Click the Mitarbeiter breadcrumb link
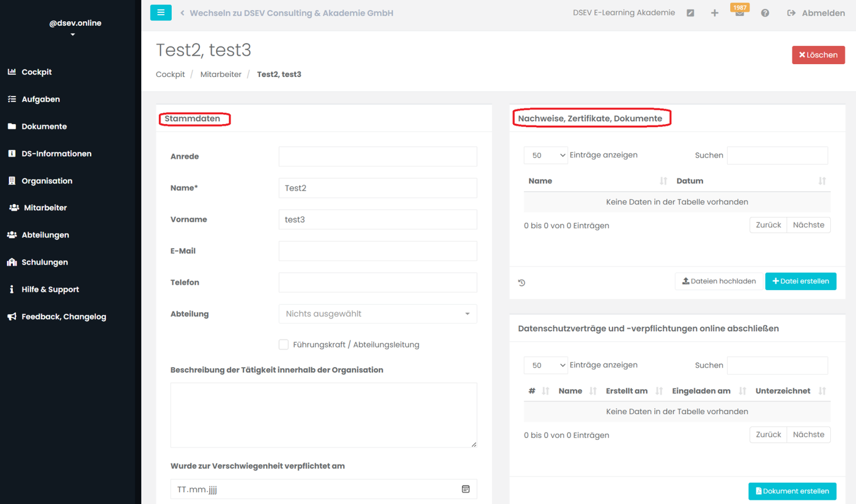The height and width of the screenshot is (504, 856). pyautogui.click(x=221, y=75)
